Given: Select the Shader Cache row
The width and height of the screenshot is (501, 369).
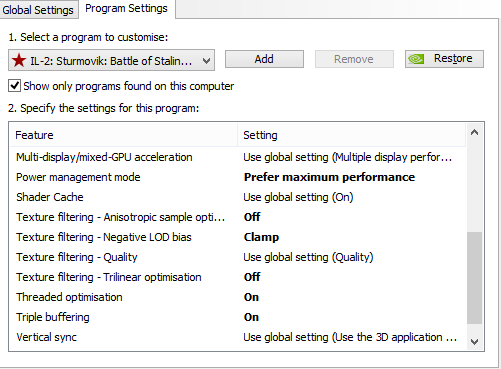Looking at the screenshot, I should (238, 197).
